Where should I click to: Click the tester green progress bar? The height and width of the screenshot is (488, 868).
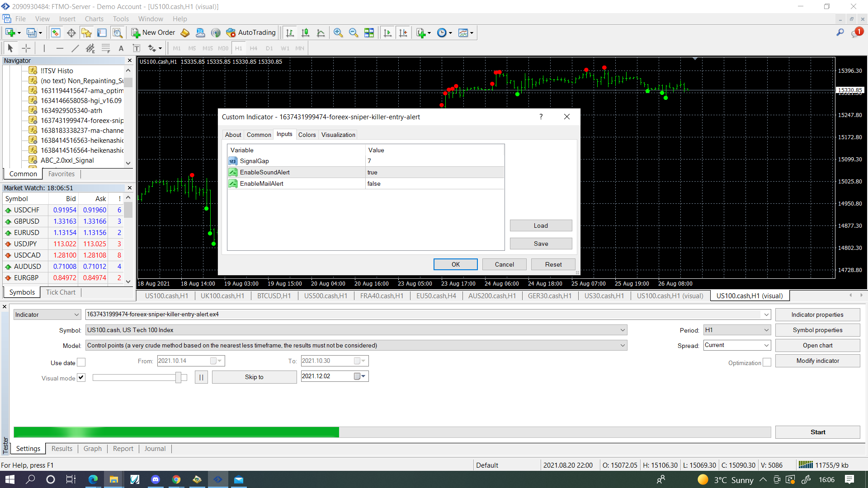[176, 432]
